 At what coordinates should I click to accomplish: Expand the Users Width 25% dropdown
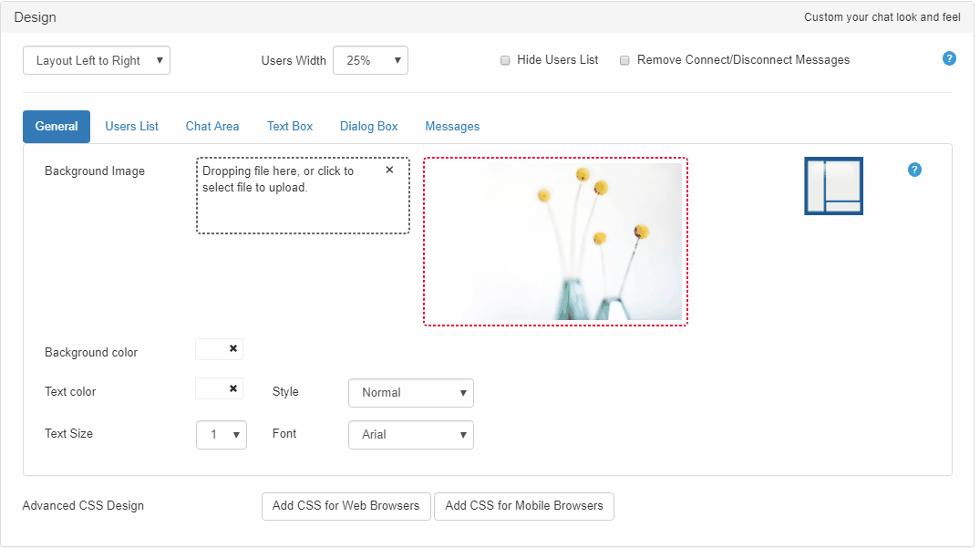click(370, 60)
